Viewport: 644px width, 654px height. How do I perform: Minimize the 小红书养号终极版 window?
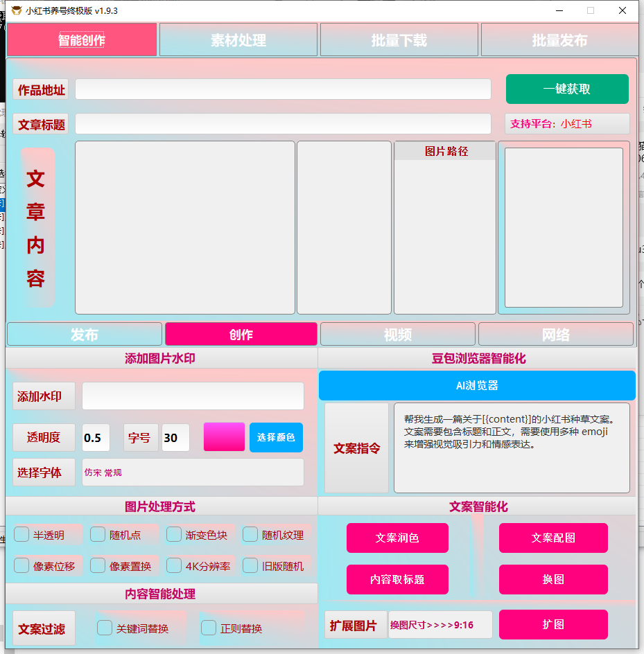(x=559, y=10)
